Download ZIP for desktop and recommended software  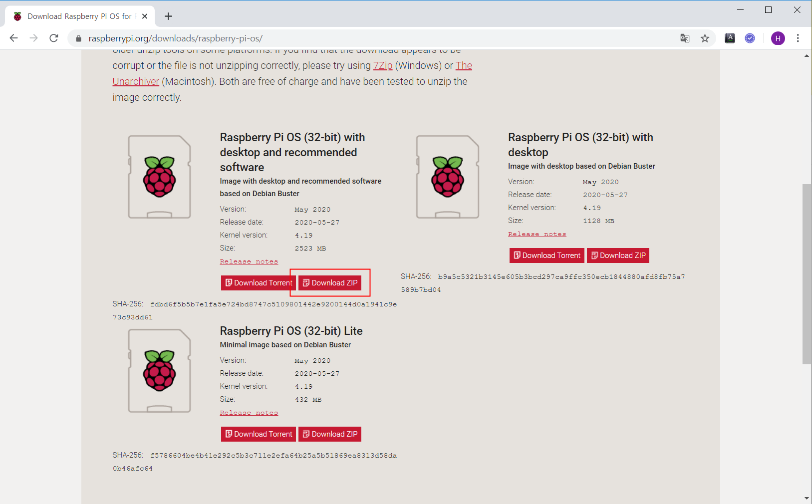click(x=330, y=283)
